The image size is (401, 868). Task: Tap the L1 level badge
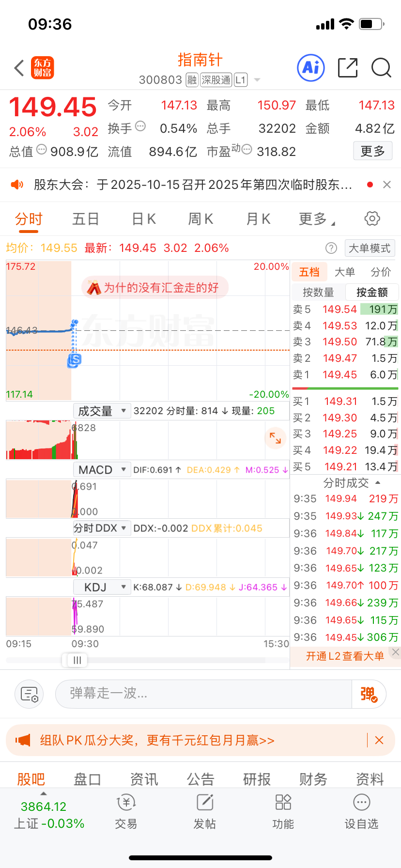click(241, 80)
